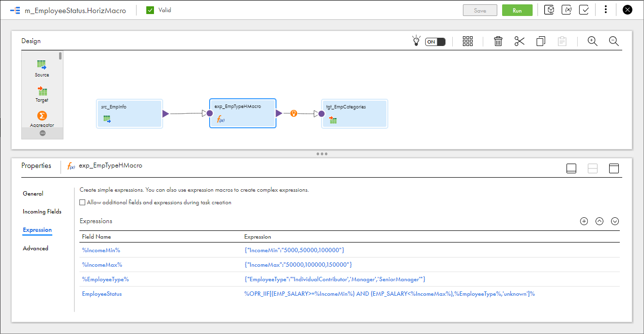Screen dimensions: 644x334
Task: Open the %IncomeMax% field link
Action: pos(102,265)
